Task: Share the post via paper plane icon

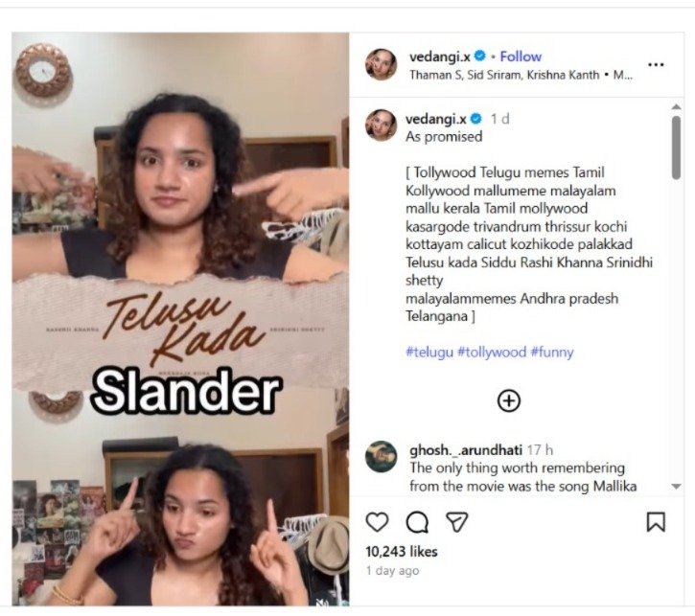Action: [457, 522]
